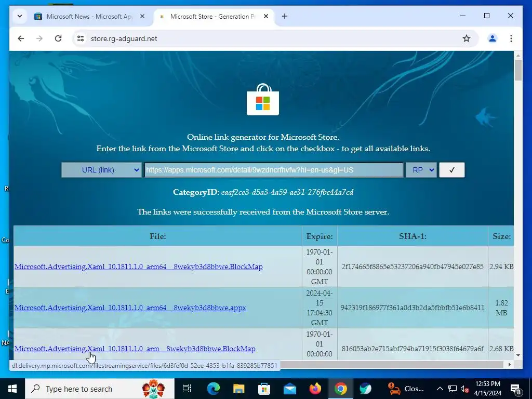Open Task View from the taskbar

click(187, 389)
